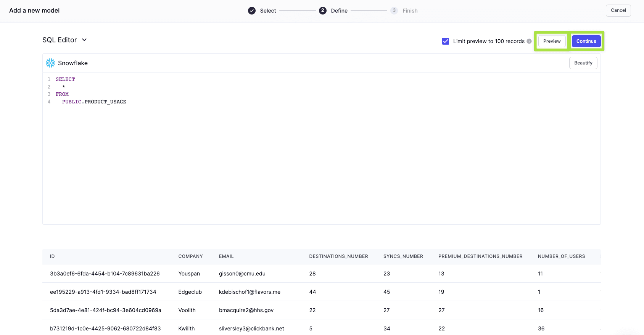Cancel adding the new model
This screenshot has height=335, width=644.
pyautogui.click(x=618, y=11)
